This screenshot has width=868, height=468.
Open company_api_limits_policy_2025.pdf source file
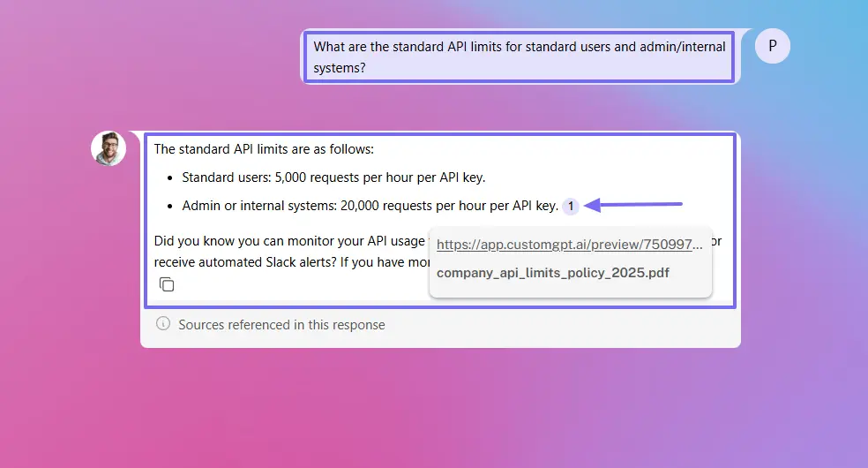pos(553,273)
